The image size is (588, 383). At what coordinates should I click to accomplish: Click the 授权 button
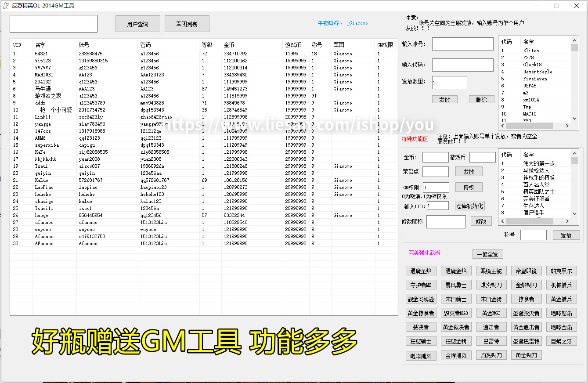pos(469,187)
